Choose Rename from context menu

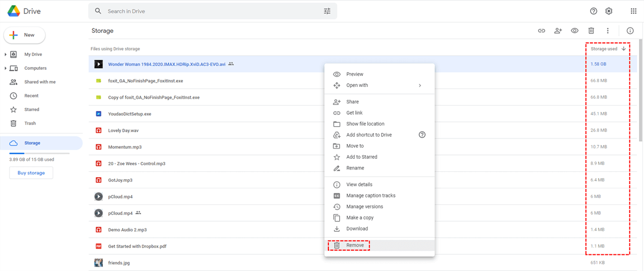(x=379, y=168)
